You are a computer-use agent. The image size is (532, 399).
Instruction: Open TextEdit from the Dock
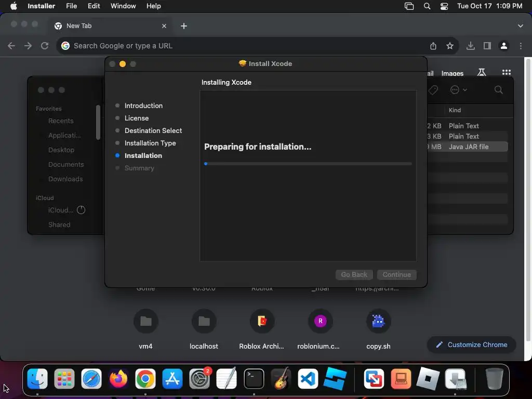(227, 378)
